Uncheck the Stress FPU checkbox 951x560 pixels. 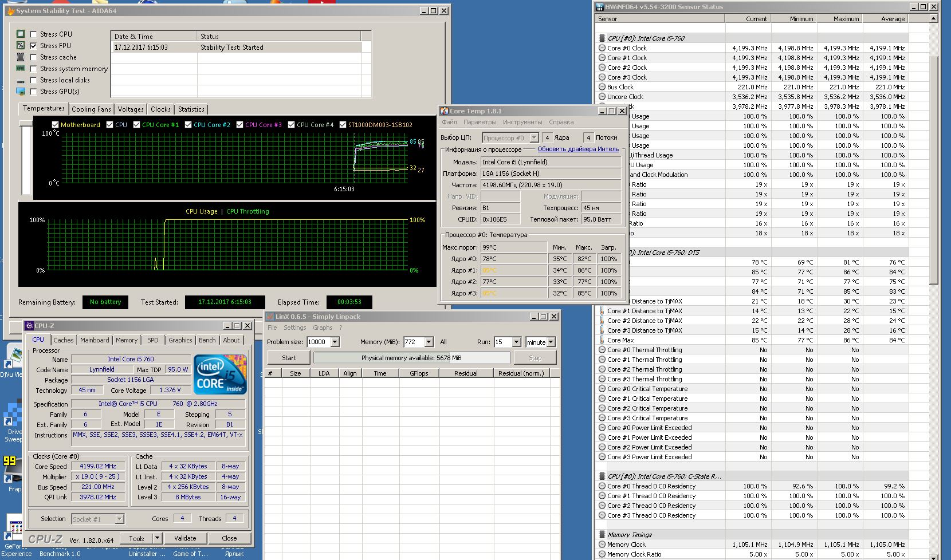click(34, 46)
